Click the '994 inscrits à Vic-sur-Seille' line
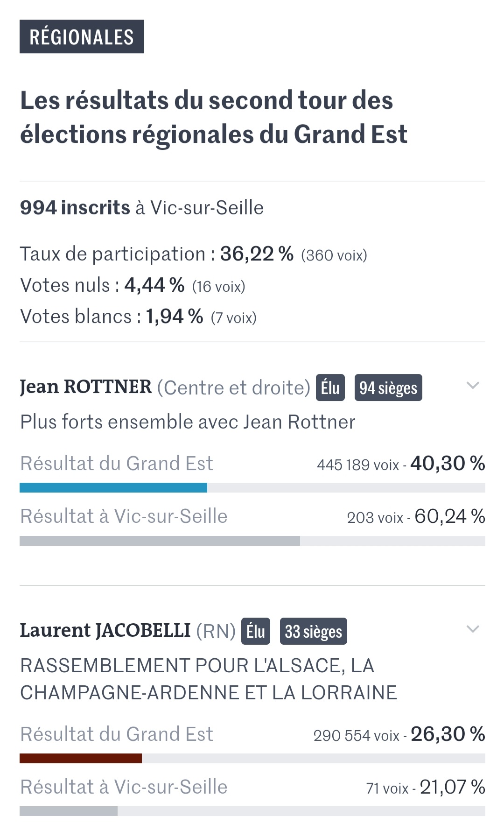The height and width of the screenshot is (838, 504). pyautogui.click(x=142, y=208)
